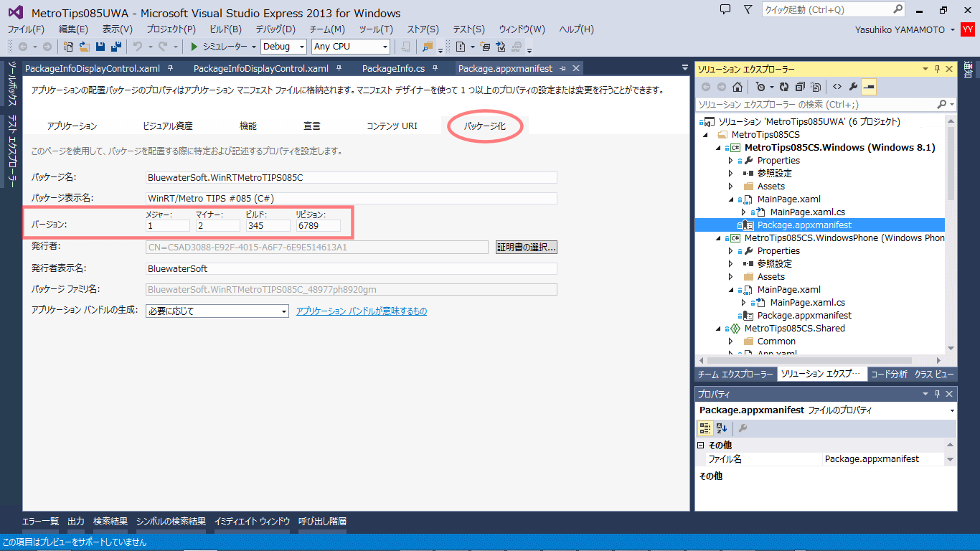Open the app bundle meaning link

click(362, 311)
